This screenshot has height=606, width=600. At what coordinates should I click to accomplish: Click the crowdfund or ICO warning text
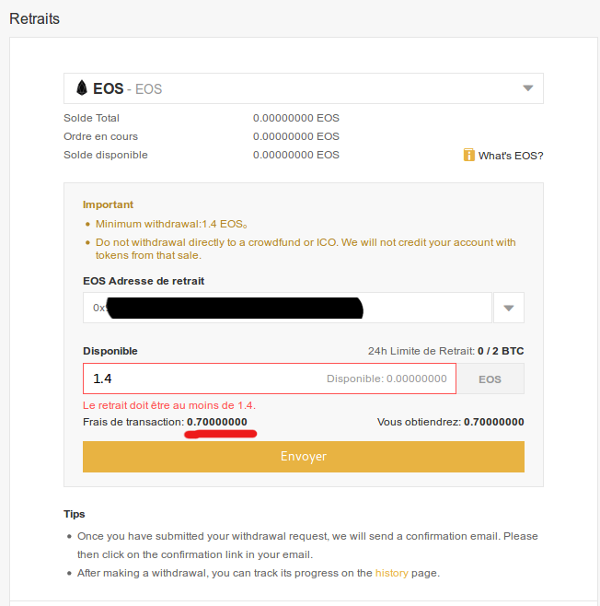click(x=305, y=249)
